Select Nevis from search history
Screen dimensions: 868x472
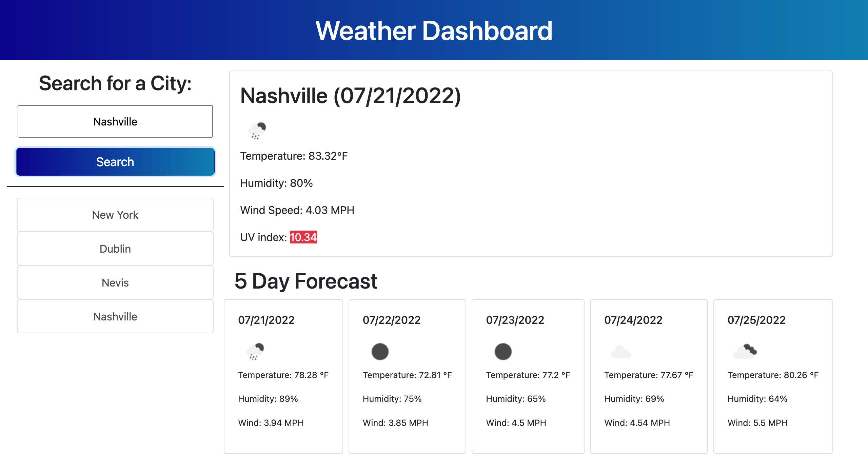point(115,282)
